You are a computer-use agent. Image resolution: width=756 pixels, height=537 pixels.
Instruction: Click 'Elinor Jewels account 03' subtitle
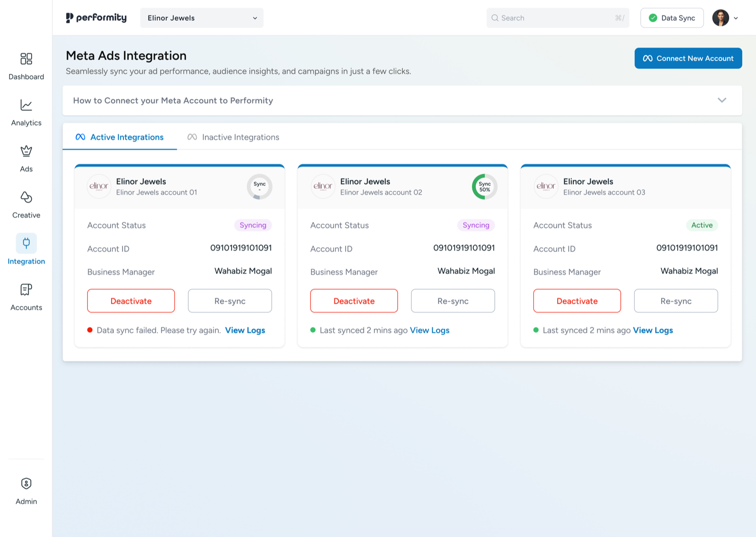pyautogui.click(x=604, y=192)
